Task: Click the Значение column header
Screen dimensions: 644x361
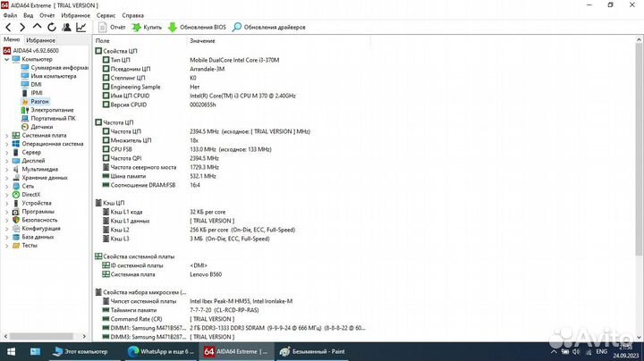Action: pos(279,40)
